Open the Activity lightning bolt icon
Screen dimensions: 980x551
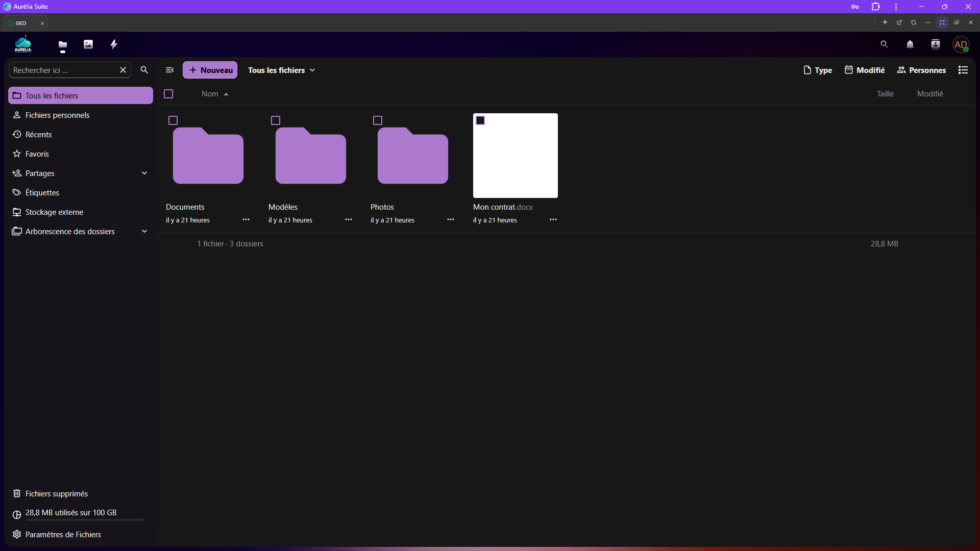click(114, 44)
